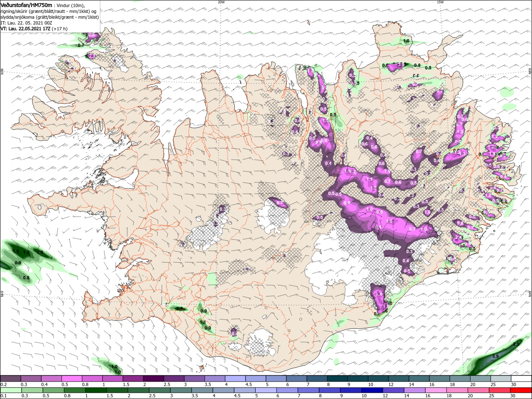Select the pale grey 25 swatch, upper legend row
532x399 pixels.
pos(501,379)
